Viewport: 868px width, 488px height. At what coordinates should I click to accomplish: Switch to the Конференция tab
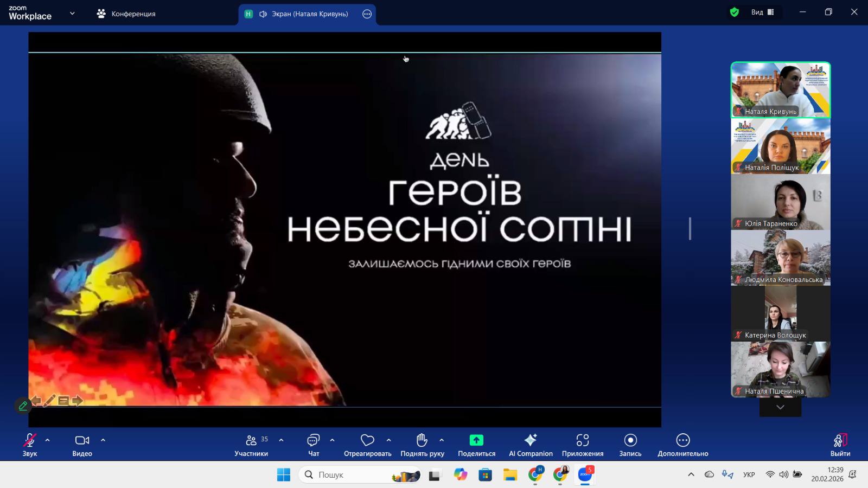[x=126, y=14]
